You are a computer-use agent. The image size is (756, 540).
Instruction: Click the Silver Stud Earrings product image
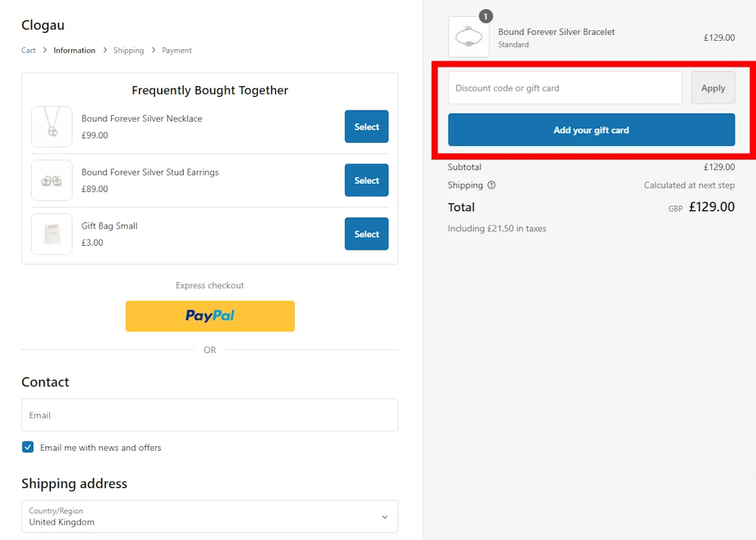point(51,180)
